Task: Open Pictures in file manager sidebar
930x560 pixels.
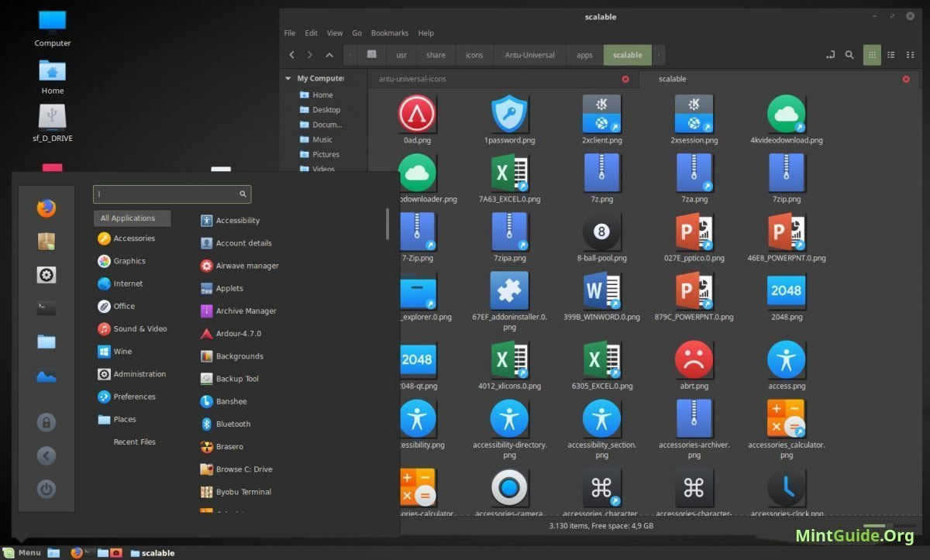Action: click(x=319, y=154)
